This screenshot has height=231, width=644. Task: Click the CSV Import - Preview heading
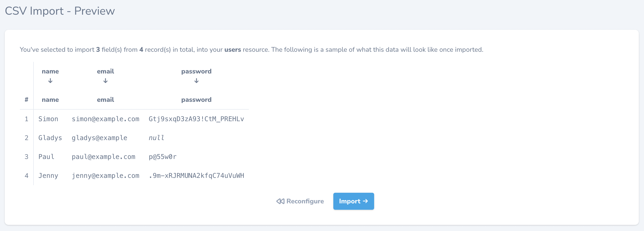click(60, 11)
